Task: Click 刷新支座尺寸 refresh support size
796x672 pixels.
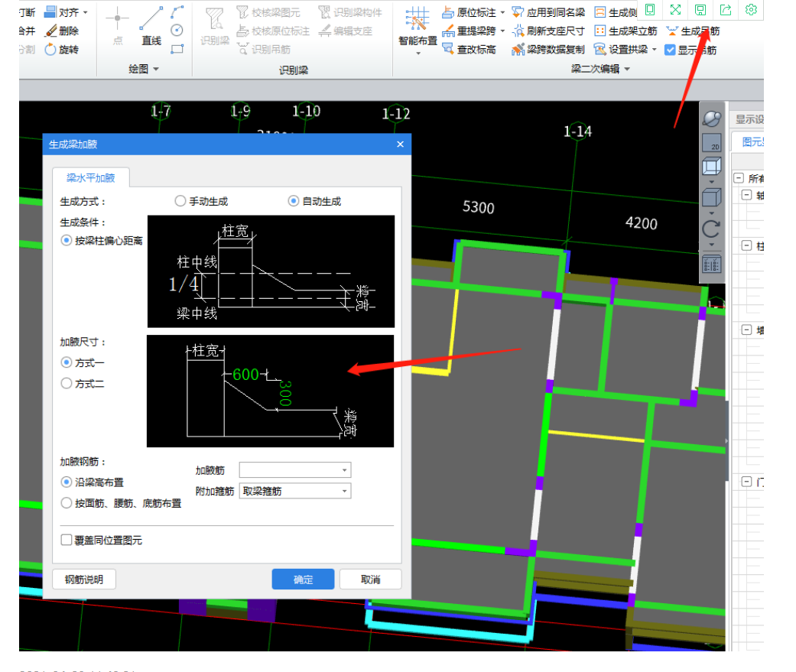Action: [x=548, y=31]
